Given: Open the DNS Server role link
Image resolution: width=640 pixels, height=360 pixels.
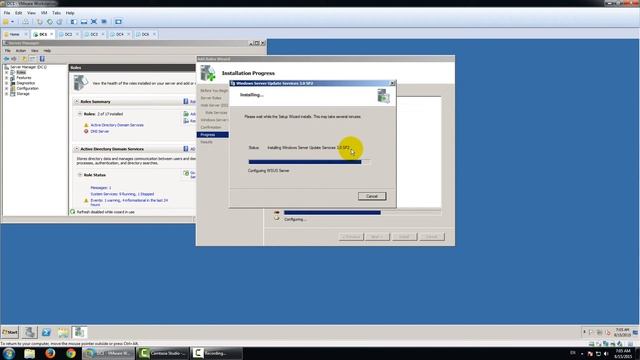Looking at the screenshot, I should [100, 131].
